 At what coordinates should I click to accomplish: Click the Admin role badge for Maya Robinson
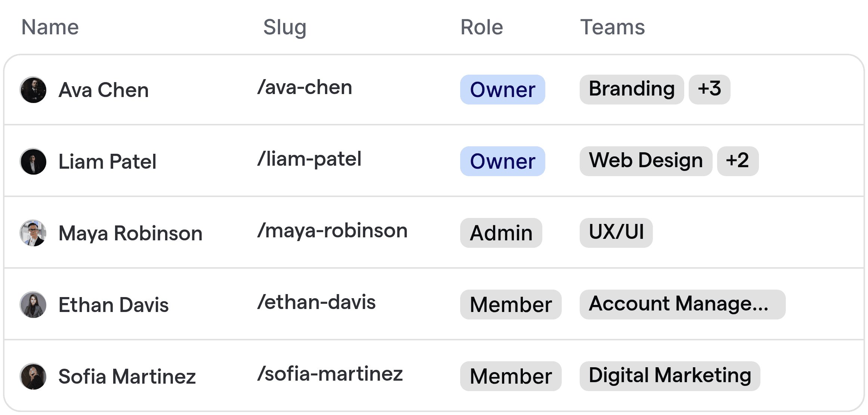click(501, 233)
